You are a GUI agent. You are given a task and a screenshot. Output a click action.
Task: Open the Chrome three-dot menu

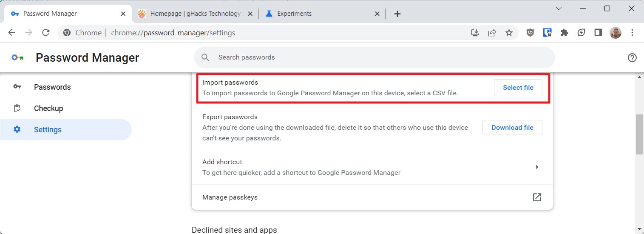point(632,33)
